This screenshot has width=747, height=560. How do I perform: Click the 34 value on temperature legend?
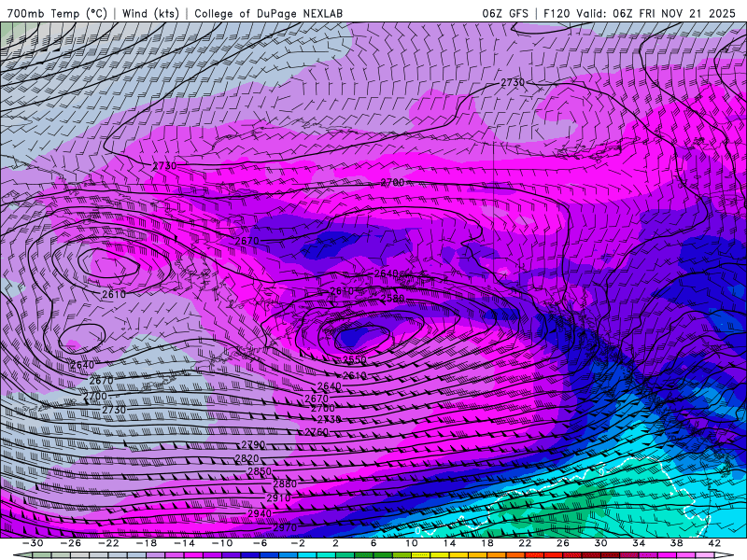(x=639, y=543)
